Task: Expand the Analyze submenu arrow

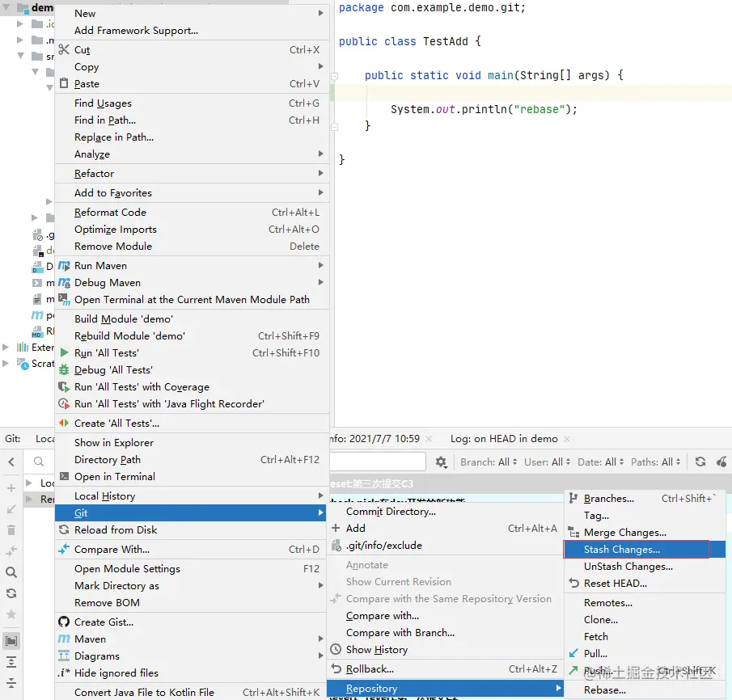Action: (321, 154)
